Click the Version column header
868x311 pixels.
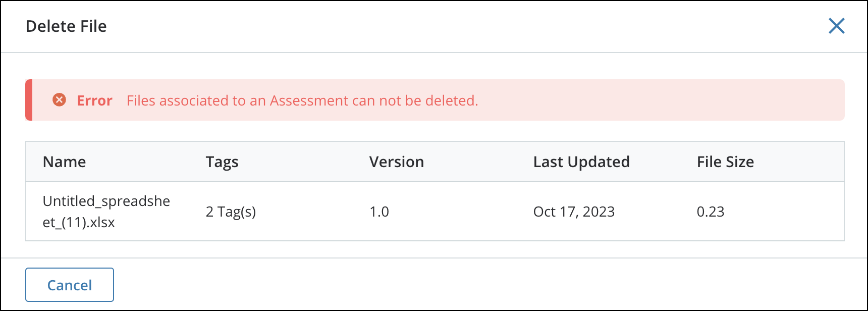tap(397, 162)
